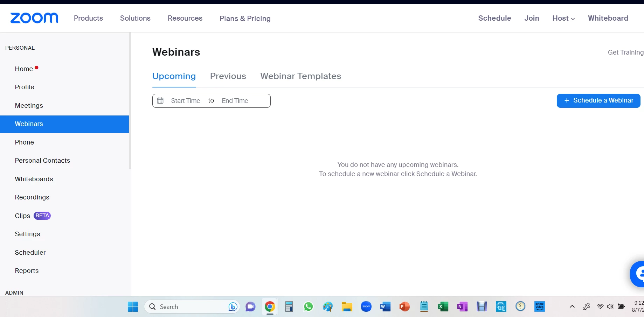Go to Plans & Pricing

coord(245,19)
